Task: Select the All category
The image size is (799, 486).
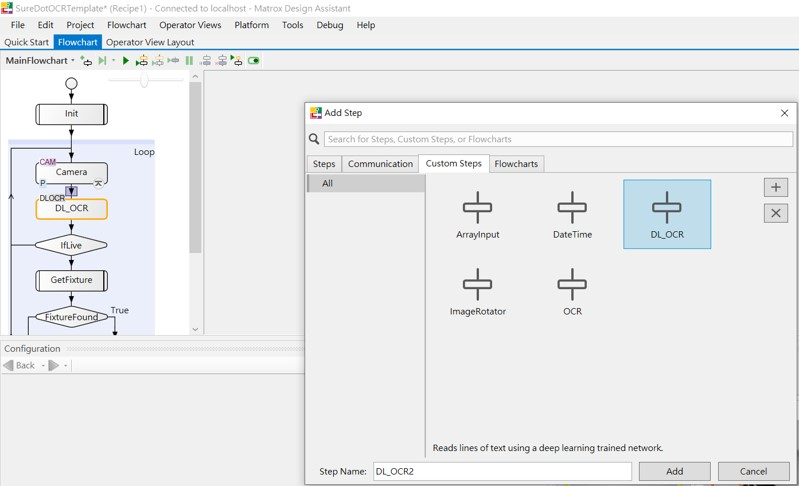Action: point(366,183)
